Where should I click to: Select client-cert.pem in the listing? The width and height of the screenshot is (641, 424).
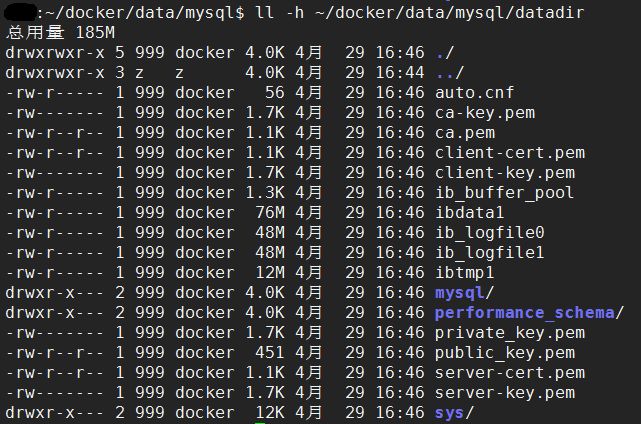pyautogui.click(x=510, y=153)
